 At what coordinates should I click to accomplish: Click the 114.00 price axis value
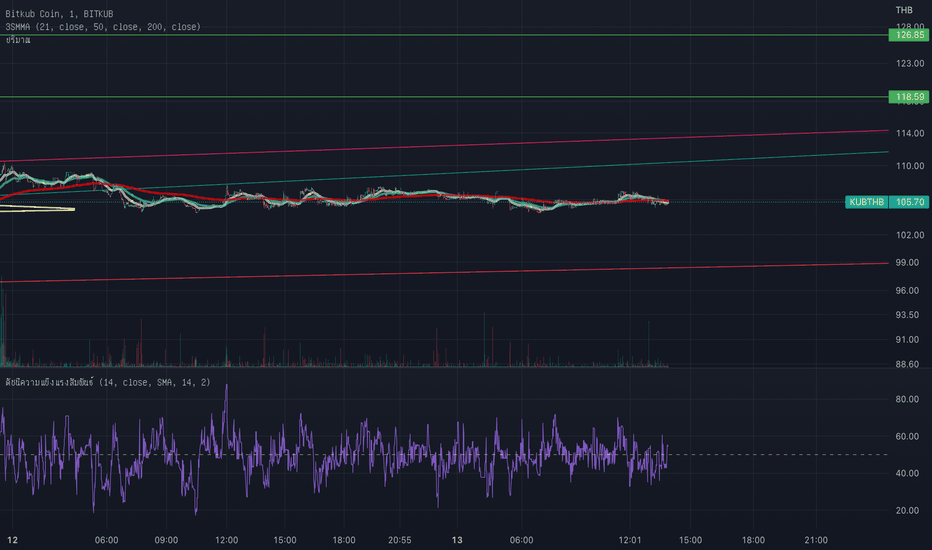pos(910,133)
